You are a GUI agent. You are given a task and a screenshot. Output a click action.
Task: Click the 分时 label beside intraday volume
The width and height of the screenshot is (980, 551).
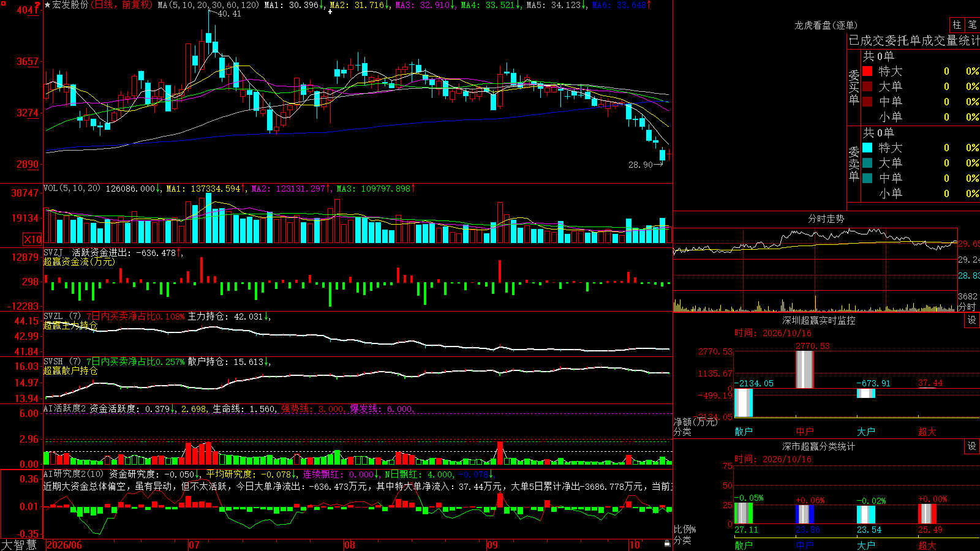(967, 307)
